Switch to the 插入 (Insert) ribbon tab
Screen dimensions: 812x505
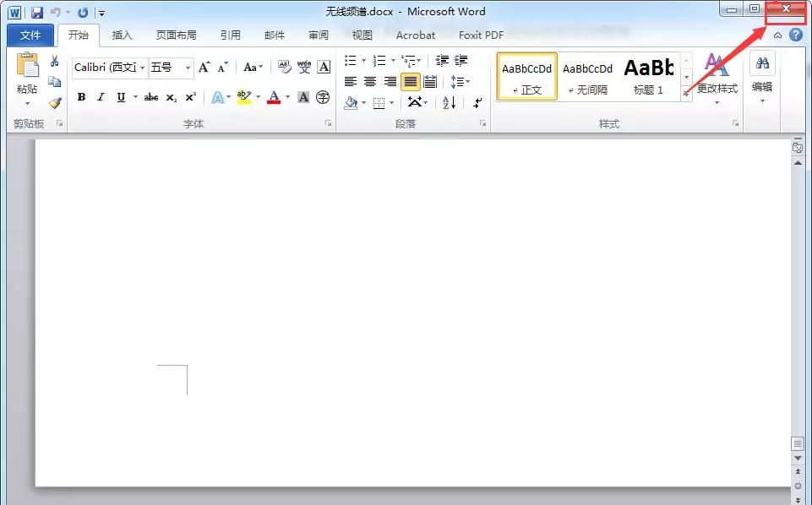[x=122, y=35]
